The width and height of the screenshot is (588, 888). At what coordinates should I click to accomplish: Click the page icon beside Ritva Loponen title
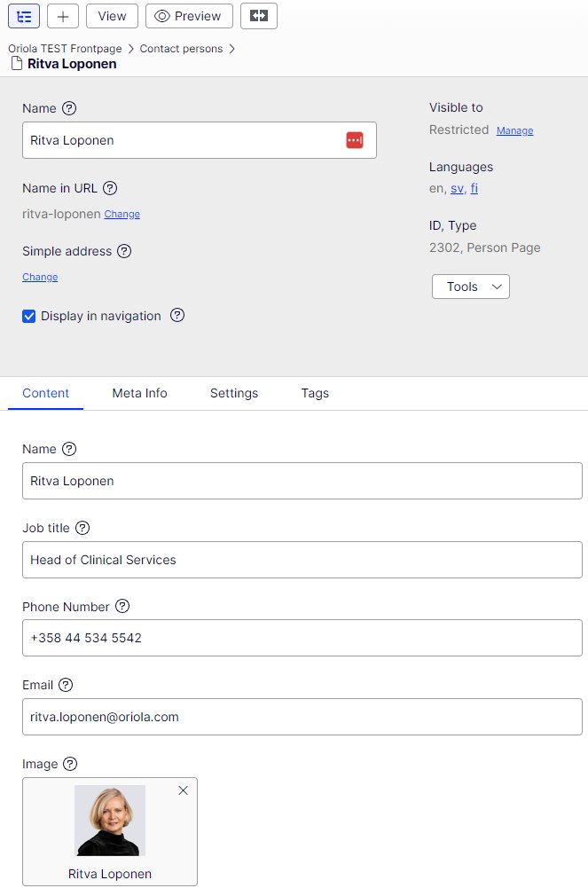[x=17, y=64]
